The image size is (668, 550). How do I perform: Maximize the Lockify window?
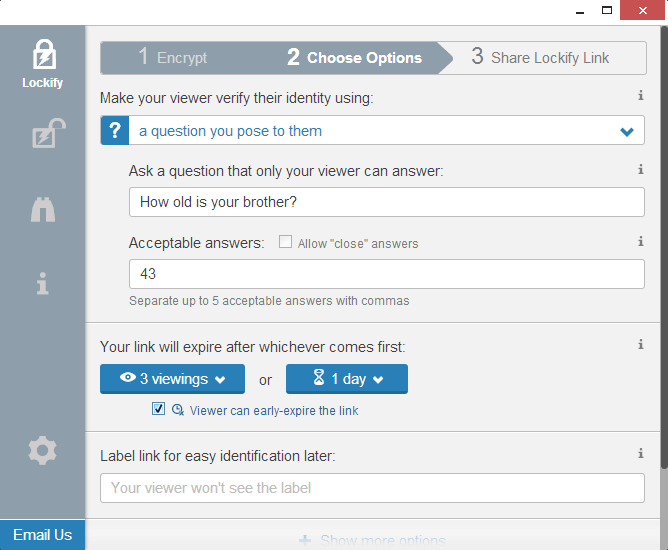(607, 10)
